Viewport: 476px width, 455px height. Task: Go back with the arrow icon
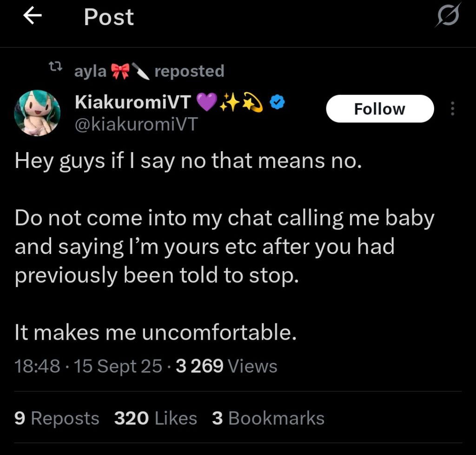click(33, 16)
